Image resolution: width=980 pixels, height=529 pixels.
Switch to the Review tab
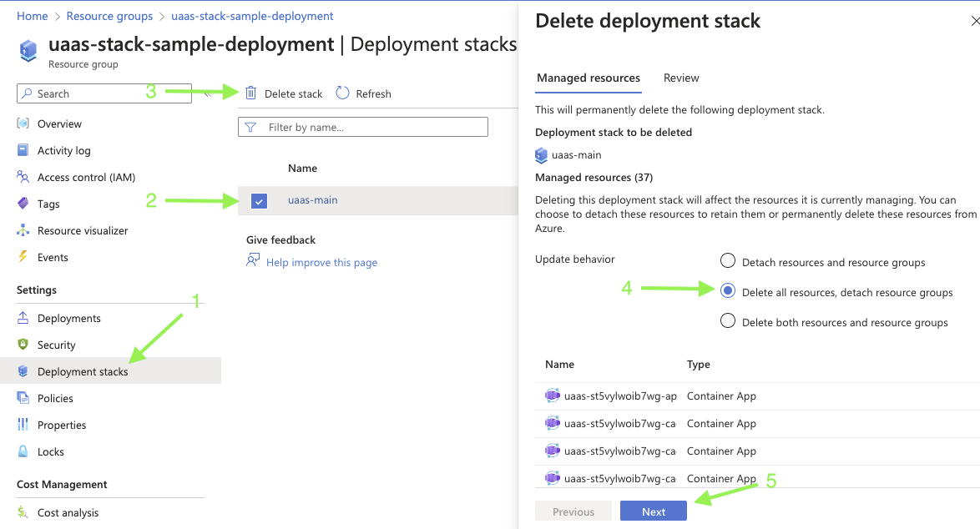[x=681, y=78]
